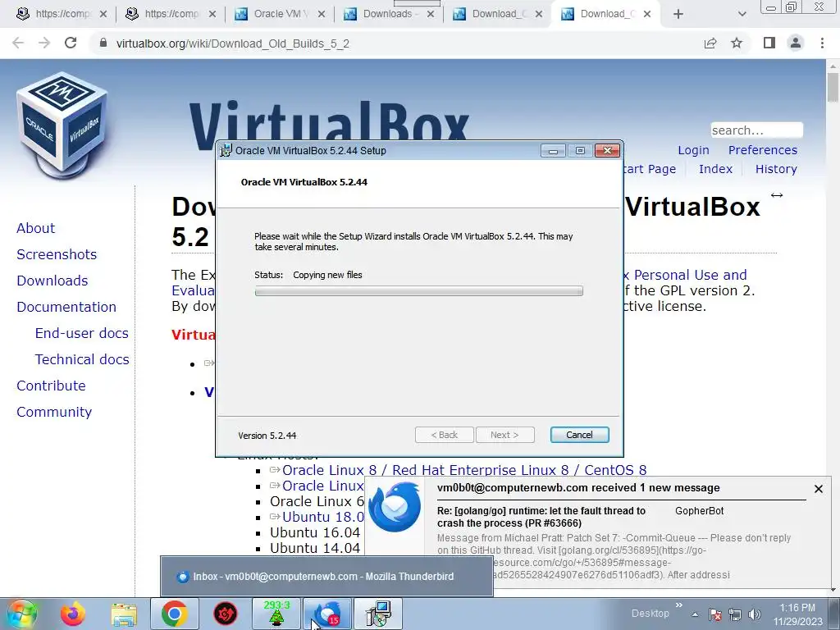Switch to Chrome in the taskbar
Screen dimensions: 840x630
click(x=175, y=614)
